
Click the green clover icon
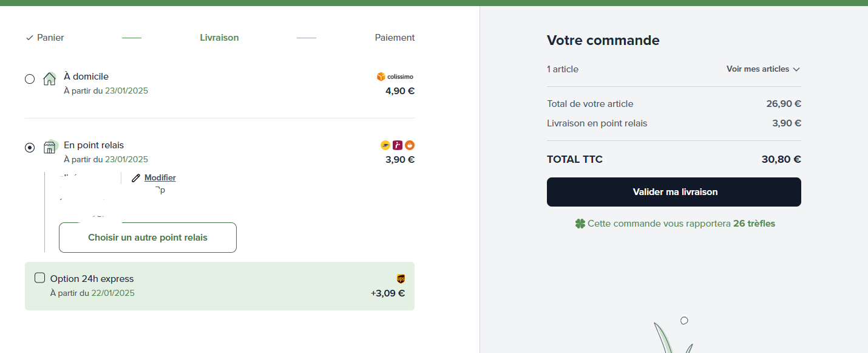point(580,224)
